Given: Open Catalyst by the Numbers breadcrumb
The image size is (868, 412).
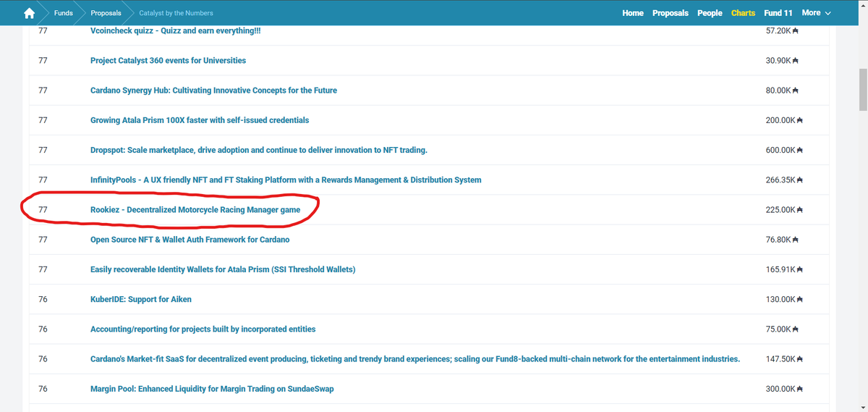Looking at the screenshot, I should [176, 13].
